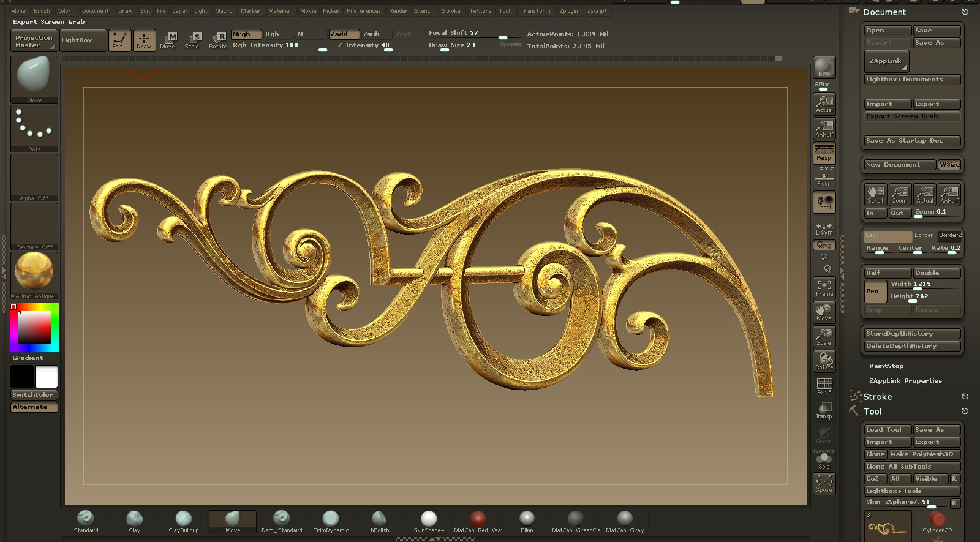
Task: Open Lightbox Documents browser
Action: [x=911, y=80]
